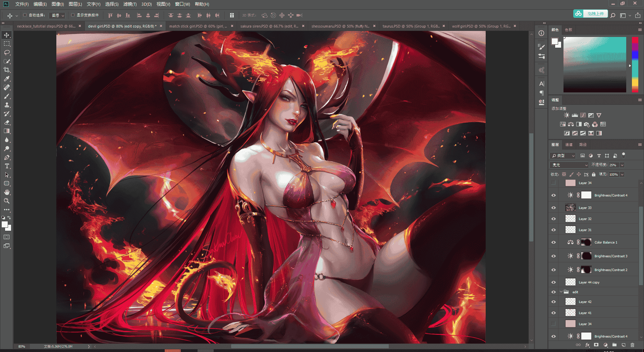Screen dimensions: 644x352
Task: Open the Filter (滤镜) menu
Action: [x=130, y=4]
